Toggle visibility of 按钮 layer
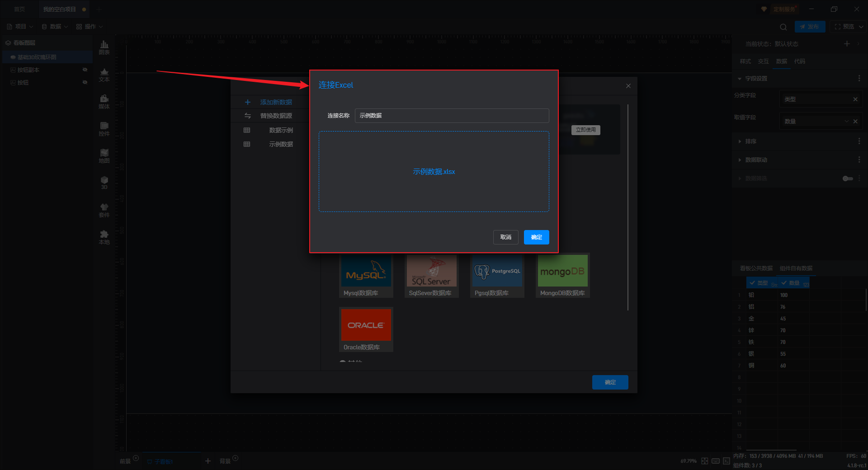 point(85,82)
